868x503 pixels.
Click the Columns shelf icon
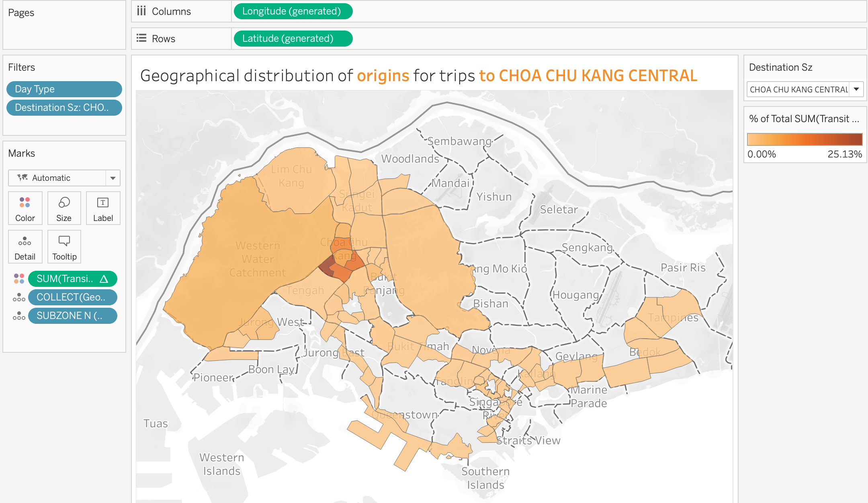[x=141, y=11]
